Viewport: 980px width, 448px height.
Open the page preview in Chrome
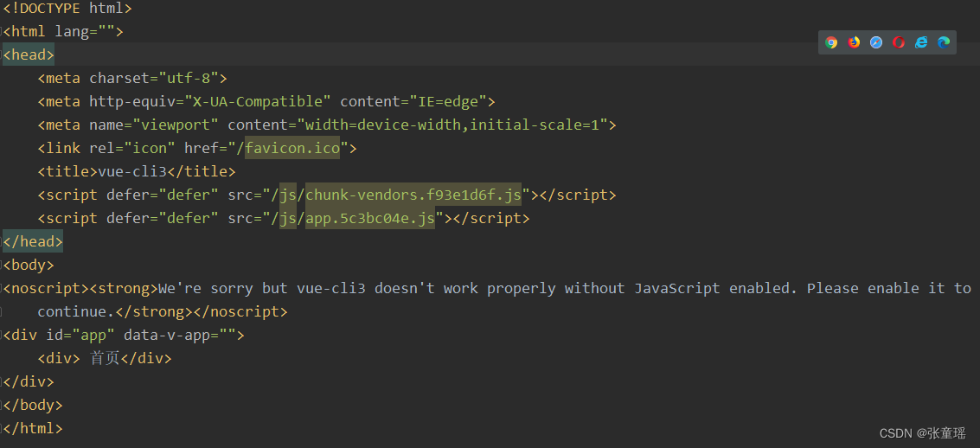pos(831,42)
